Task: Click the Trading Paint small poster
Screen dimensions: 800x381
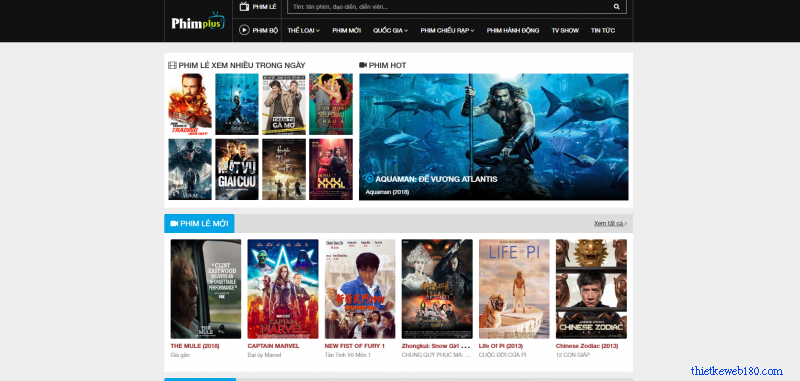Action: click(x=190, y=104)
